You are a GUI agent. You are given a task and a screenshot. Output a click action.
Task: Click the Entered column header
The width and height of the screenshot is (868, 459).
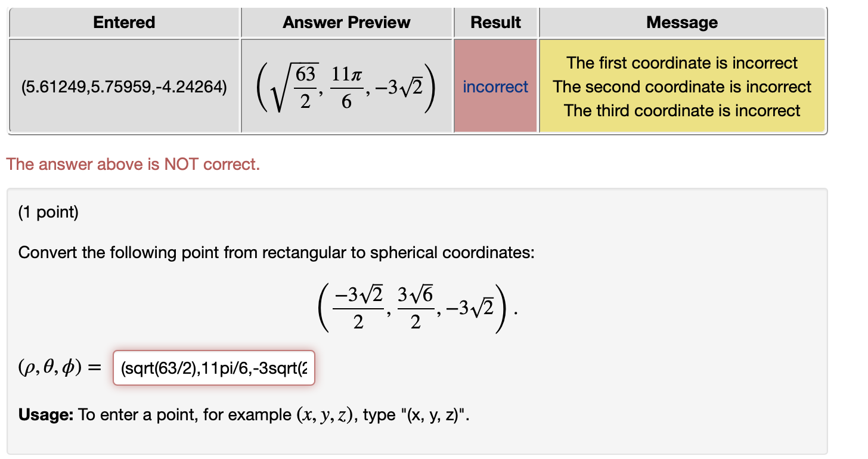click(123, 22)
